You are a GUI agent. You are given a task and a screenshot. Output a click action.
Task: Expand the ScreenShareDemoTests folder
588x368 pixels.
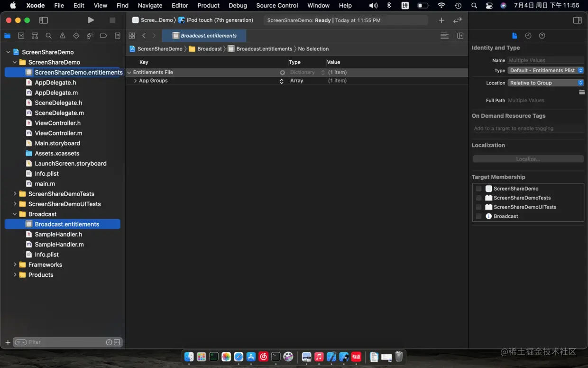pyautogui.click(x=15, y=194)
